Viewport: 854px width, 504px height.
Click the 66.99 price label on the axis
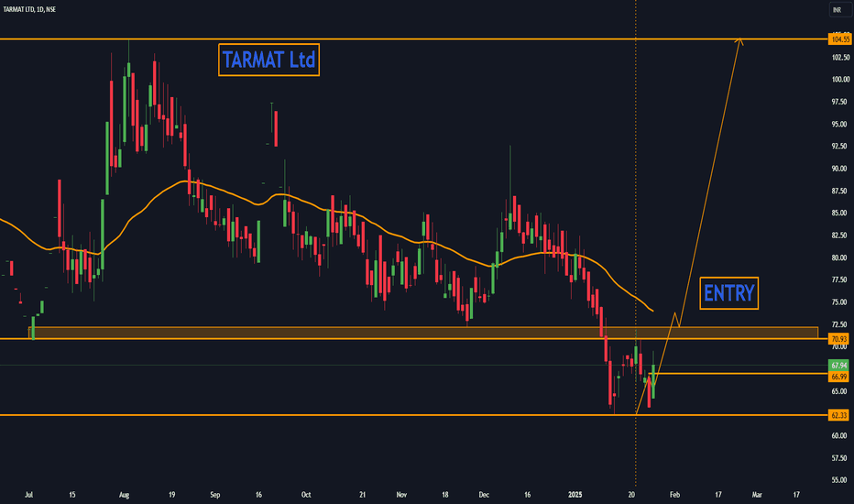(838, 377)
